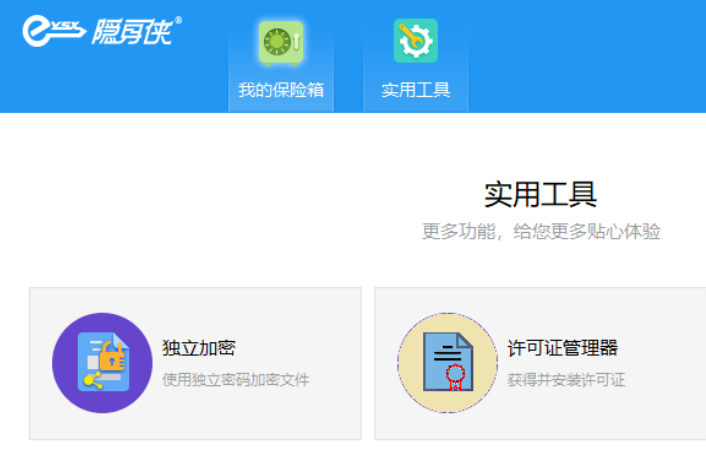Click the registered trademark symbol by logo
Image resolution: width=706 pixels, height=450 pixels.
[x=178, y=20]
